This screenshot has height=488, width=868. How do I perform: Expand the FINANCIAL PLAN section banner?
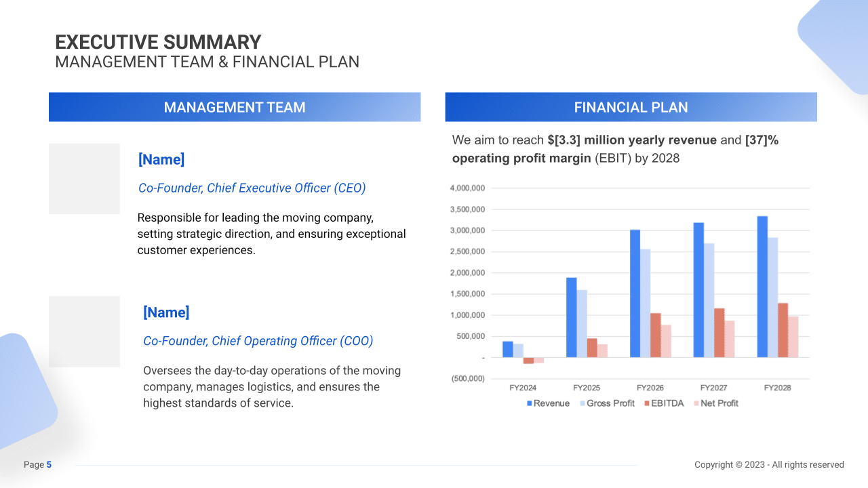pyautogui.click(x=631, y=107)
